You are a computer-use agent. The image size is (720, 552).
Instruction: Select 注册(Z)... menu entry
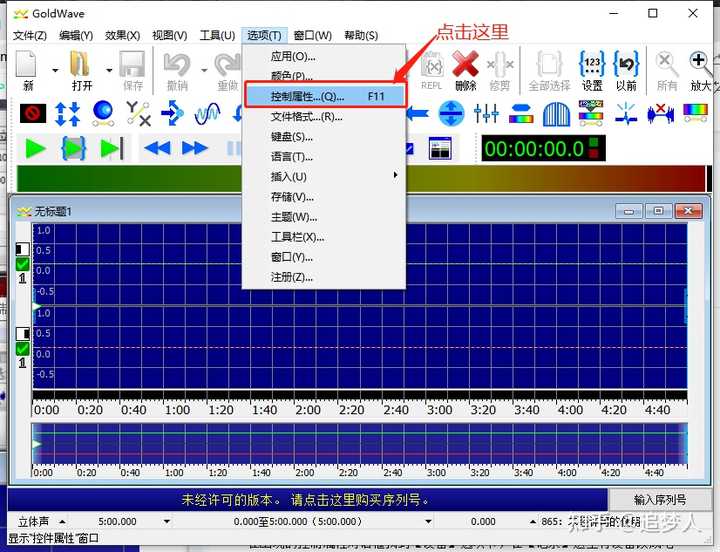tap(324, 277)
